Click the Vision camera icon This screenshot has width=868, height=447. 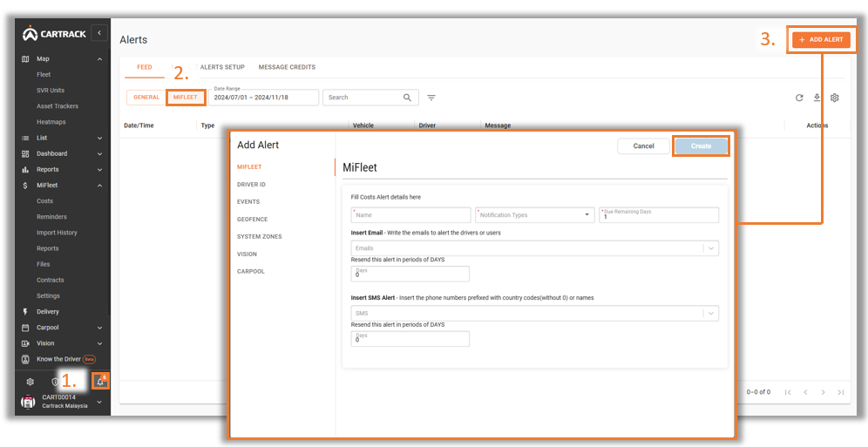click(x=25, y=343)
